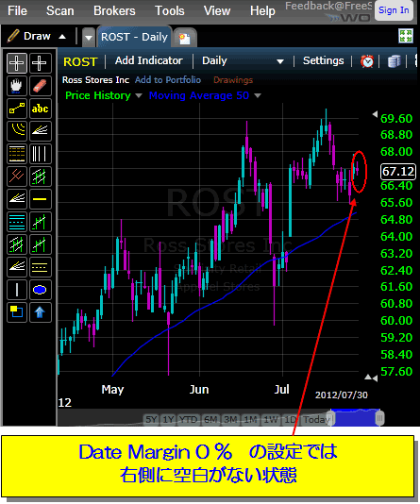Open a new chart tab with the star icon
This screenshot has width=420, height=504.
click(184, 39)
